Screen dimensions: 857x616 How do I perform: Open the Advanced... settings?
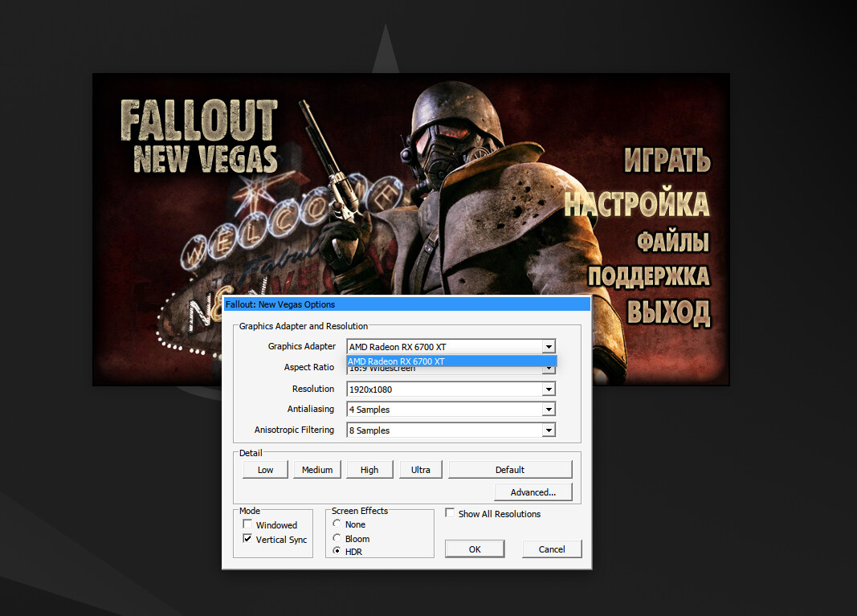tap(533, 492)
